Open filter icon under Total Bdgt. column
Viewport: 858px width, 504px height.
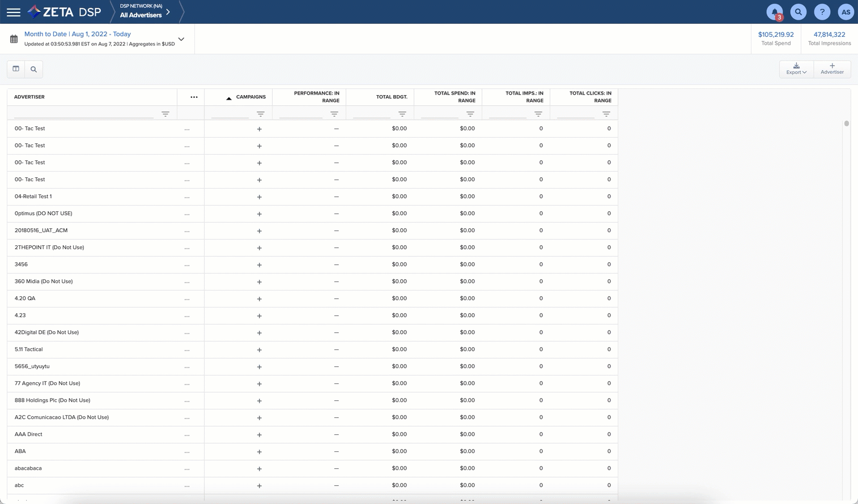pyautogui.click(x=402, y=114)
